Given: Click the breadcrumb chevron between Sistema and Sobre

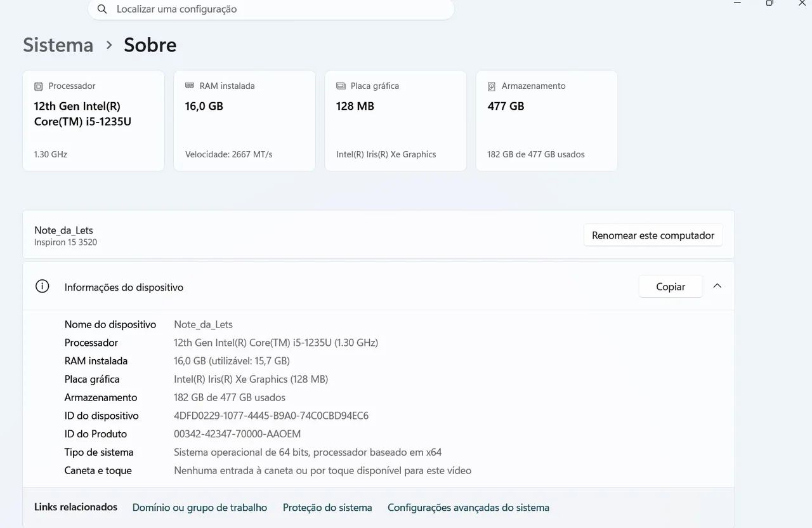Looking at the screenshot, I should click(109, 45).
